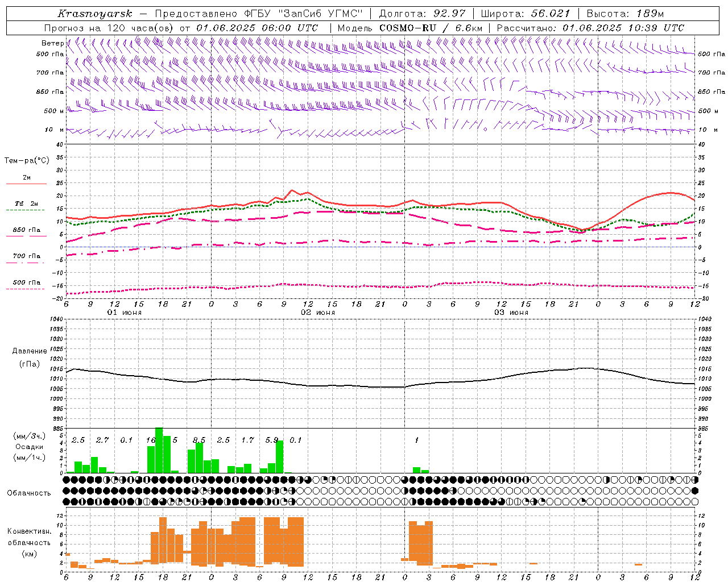Select the Осадки precipitation label
The height and width of the screenshot is (582, 728).
coord(29,447)
